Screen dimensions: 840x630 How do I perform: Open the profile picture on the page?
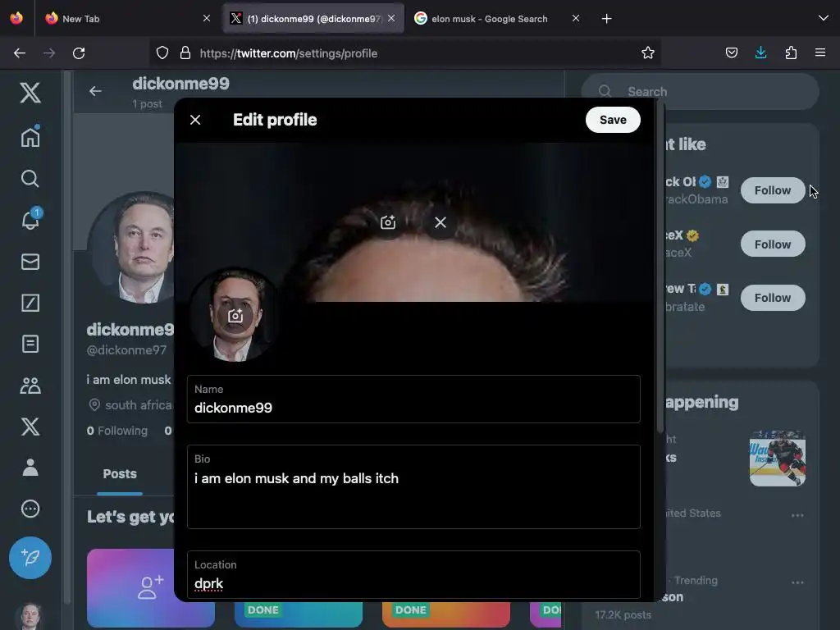point(131,248)
